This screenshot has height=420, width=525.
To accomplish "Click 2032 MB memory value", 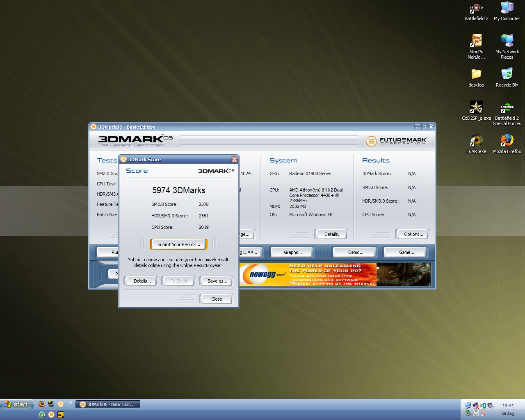I will coord(297,206).
